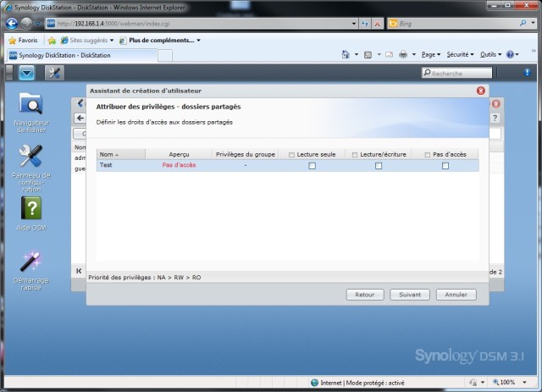Toggle the Pas d'accès header checkbox
The height and width of the screenshot is (392, 542).
coord(427,155)
